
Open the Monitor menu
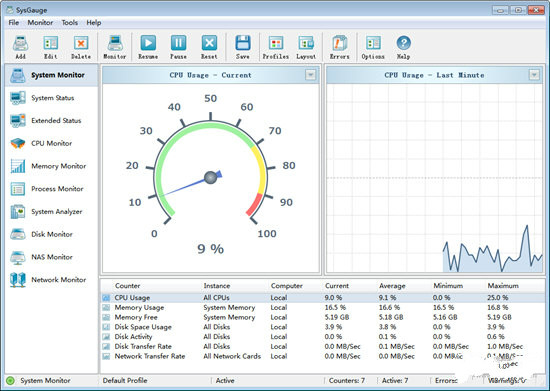click(40, 23)
